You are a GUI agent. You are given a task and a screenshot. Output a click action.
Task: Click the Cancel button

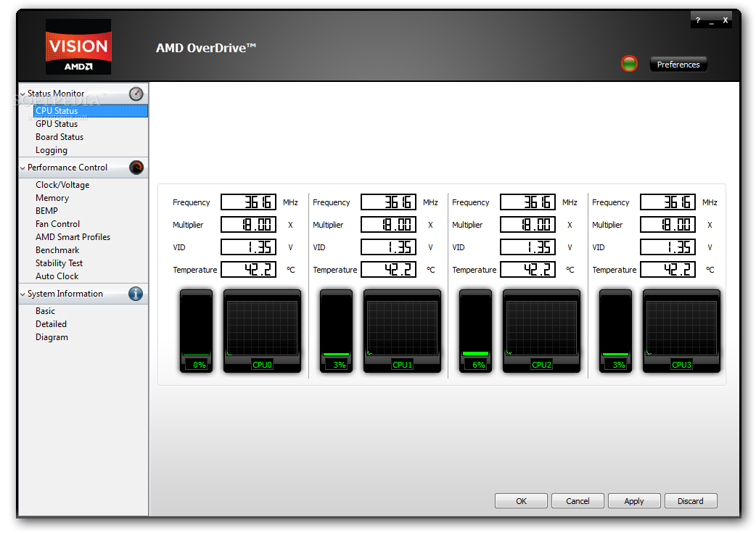pyautogui.click(x=577, y=500)
